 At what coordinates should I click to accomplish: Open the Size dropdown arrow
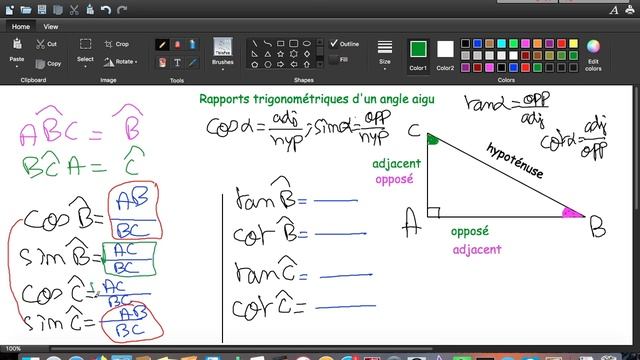point(384,69)
